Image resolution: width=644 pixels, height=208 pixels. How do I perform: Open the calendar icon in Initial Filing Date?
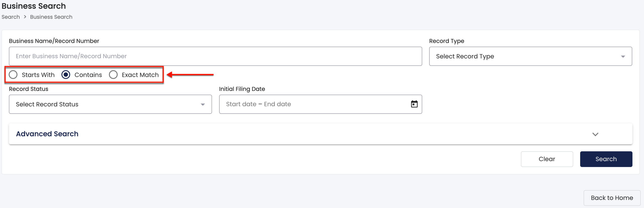[x=414, y=104]
